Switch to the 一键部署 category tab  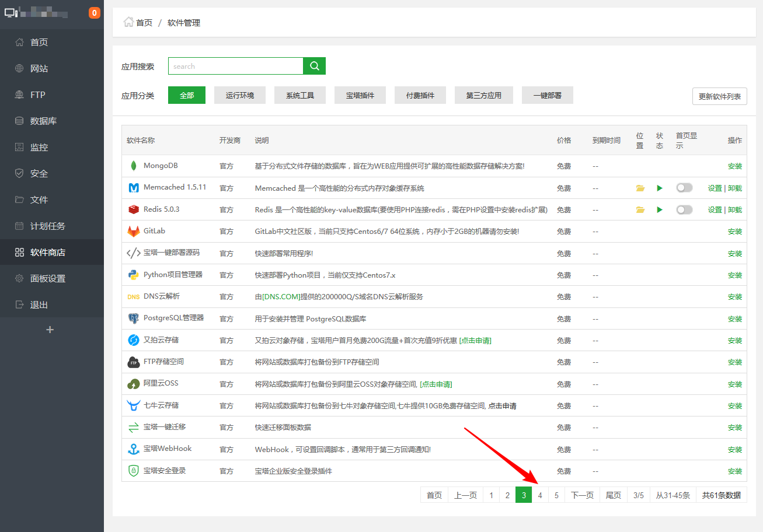(547, 94)
